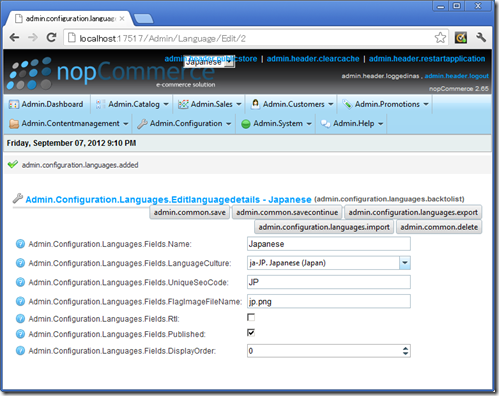499x396 pixels.
Task: Click the Admin.System green circle icon
Action: pyautogui.click(x=246, y=124)
